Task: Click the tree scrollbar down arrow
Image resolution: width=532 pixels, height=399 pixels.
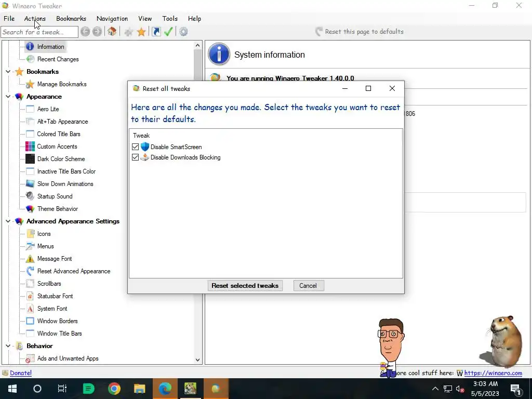Action: point(197,360)
